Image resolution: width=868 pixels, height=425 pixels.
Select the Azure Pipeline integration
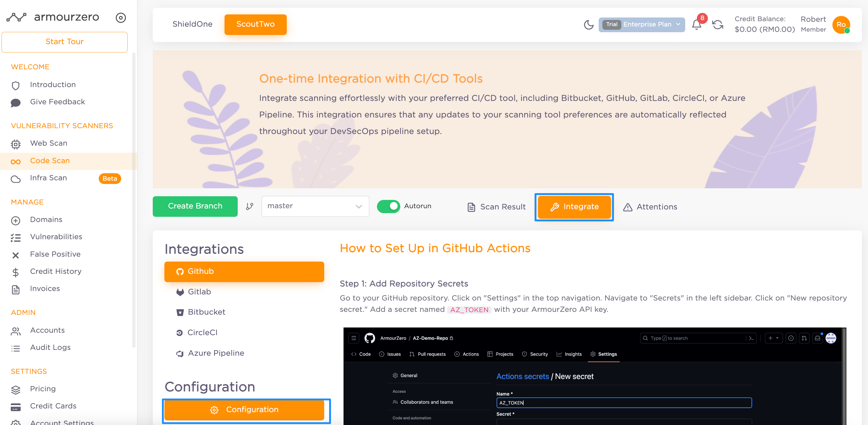[244, 353]
